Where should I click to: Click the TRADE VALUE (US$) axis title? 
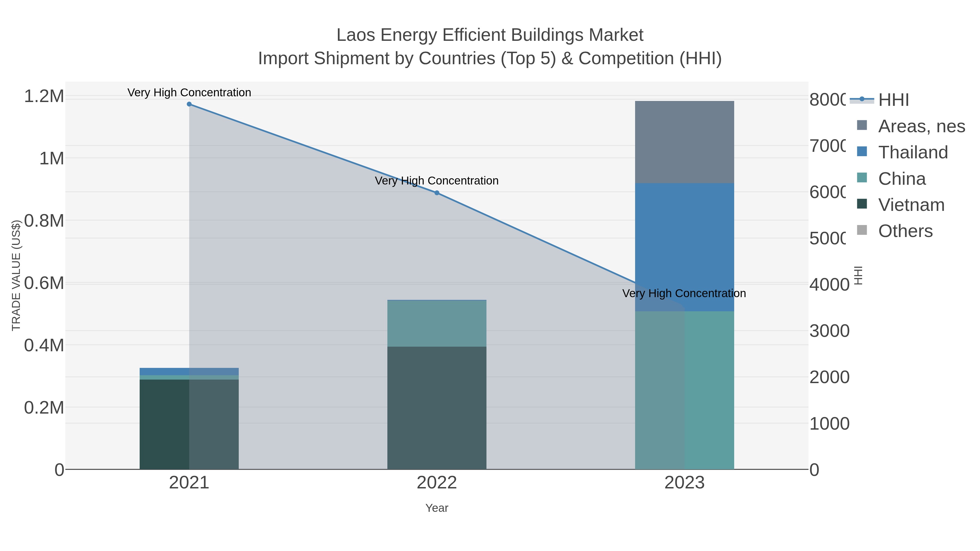(16, 275)
